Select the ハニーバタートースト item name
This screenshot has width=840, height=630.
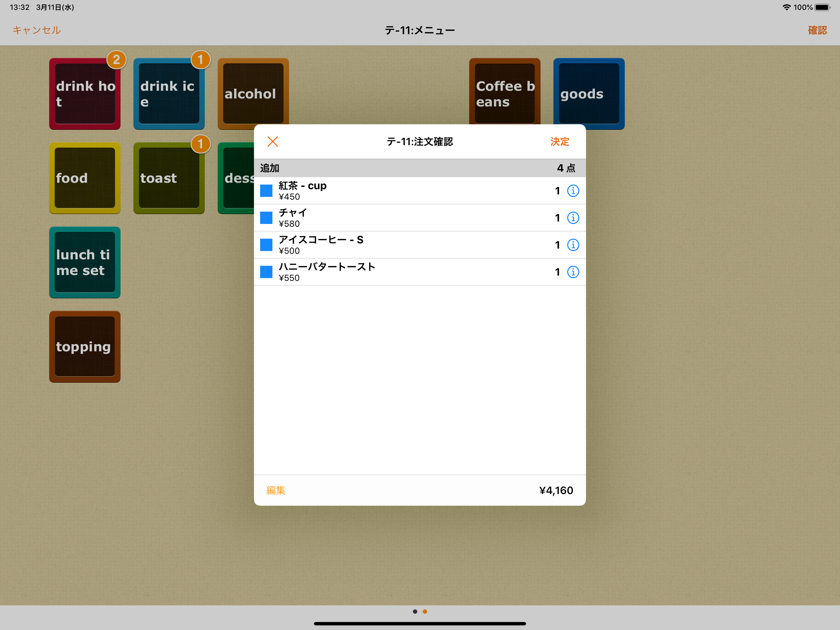pyautogui.click(x=327, y=267)
